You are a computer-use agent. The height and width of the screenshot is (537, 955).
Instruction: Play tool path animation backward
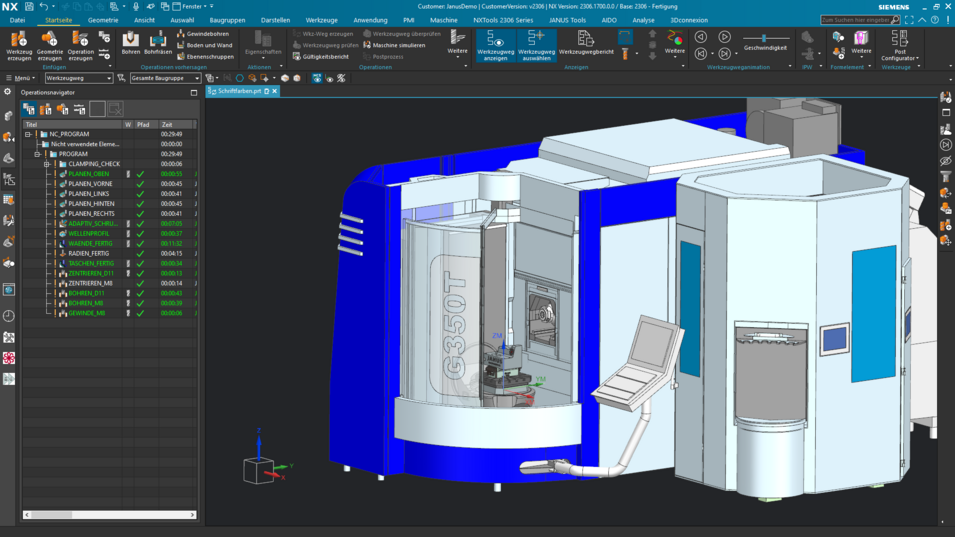[701, 37]
